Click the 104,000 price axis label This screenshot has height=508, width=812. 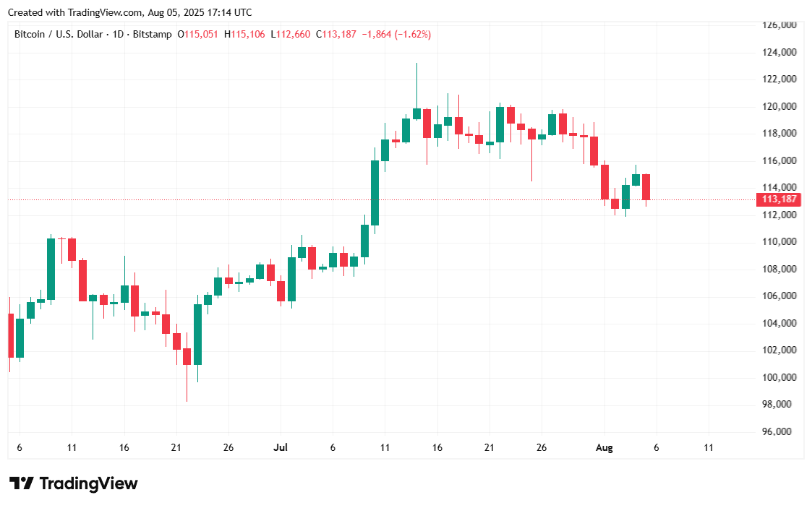(x=779, y=323)
